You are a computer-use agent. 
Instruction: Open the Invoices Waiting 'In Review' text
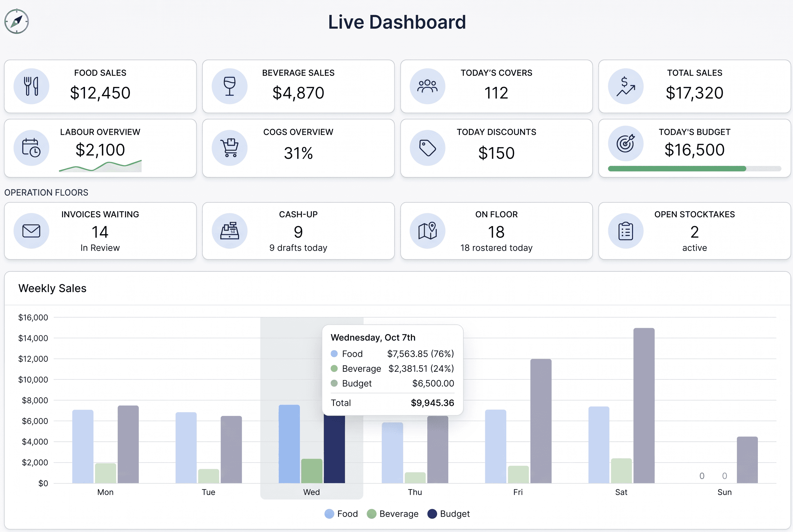coord(100,248)
